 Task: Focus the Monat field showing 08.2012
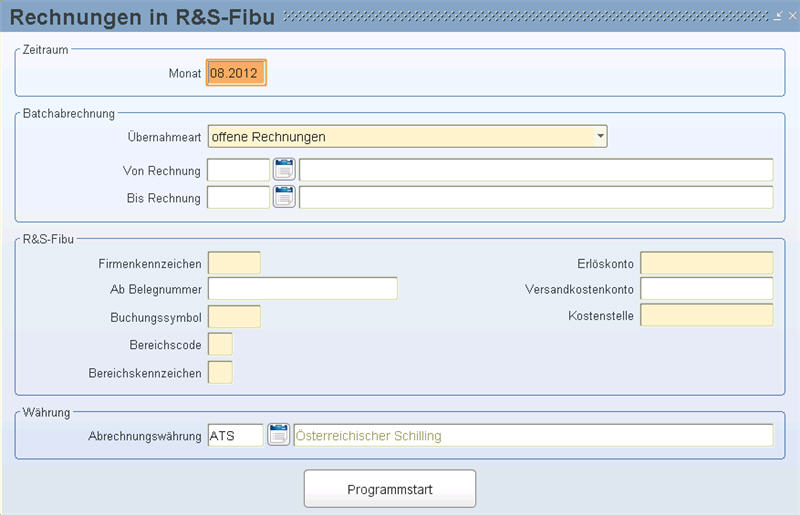coord(236,73)
